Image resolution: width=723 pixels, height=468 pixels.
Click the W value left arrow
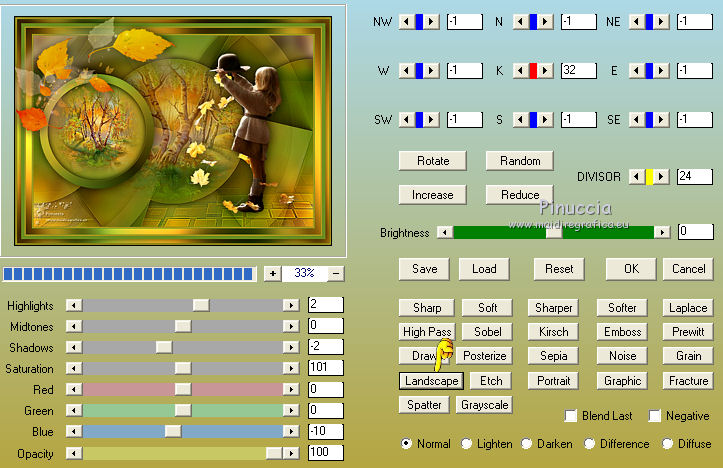[406, 71]
